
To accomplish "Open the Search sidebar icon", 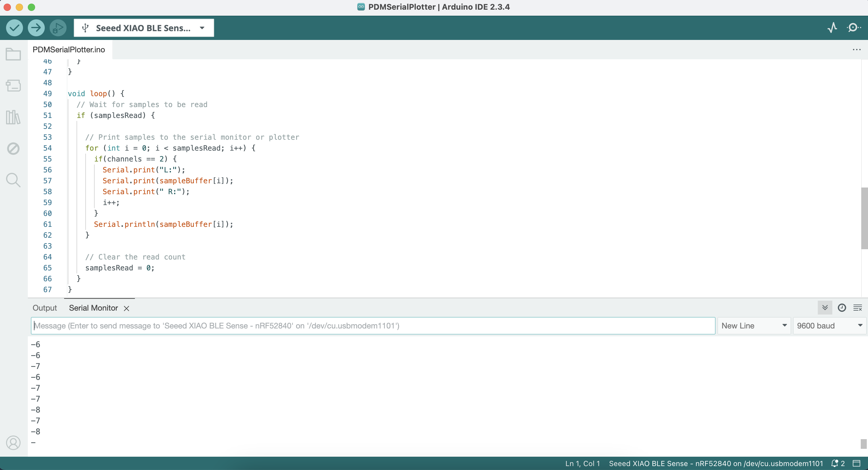I will tap(14, 180).
